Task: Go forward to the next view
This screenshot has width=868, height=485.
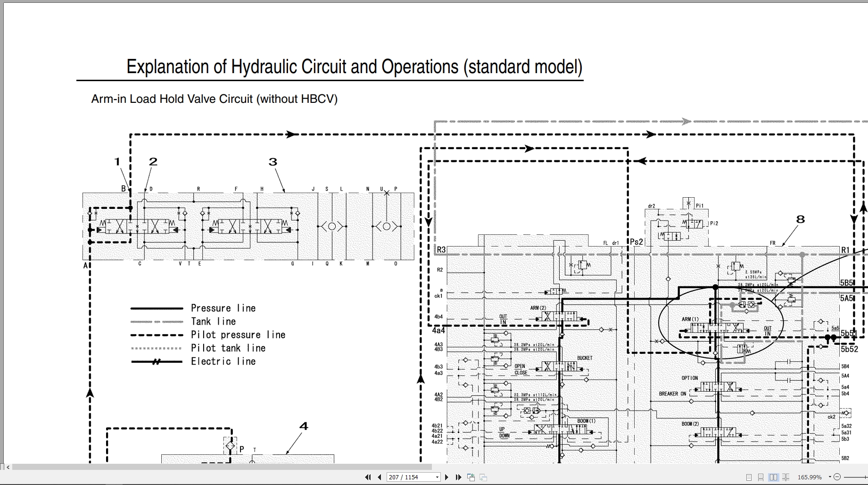Action: click(483, 477)
